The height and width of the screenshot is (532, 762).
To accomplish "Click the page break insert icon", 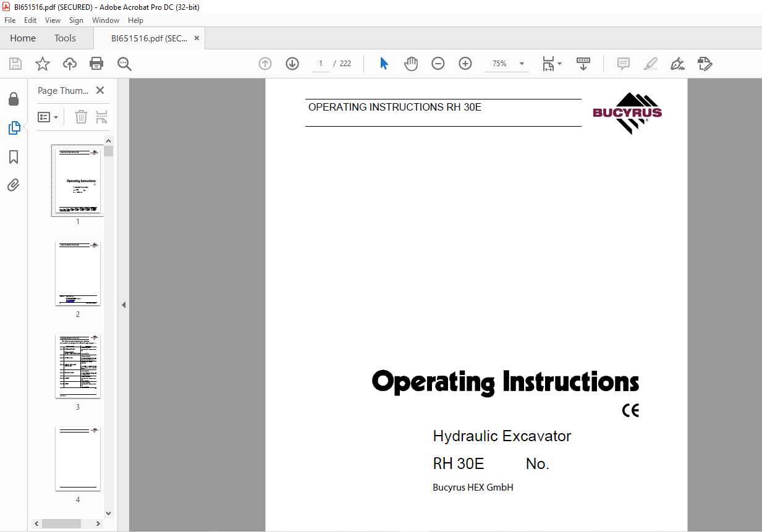I will pyautogui.click(x=102, y=117).
